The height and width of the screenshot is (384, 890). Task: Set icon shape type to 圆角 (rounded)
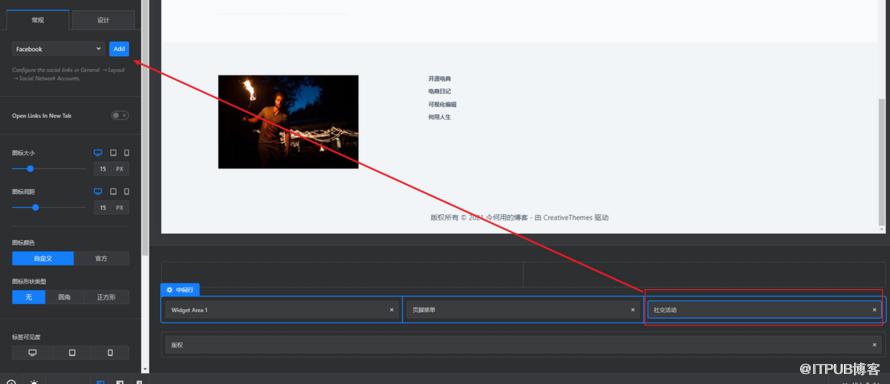[65, 297]
